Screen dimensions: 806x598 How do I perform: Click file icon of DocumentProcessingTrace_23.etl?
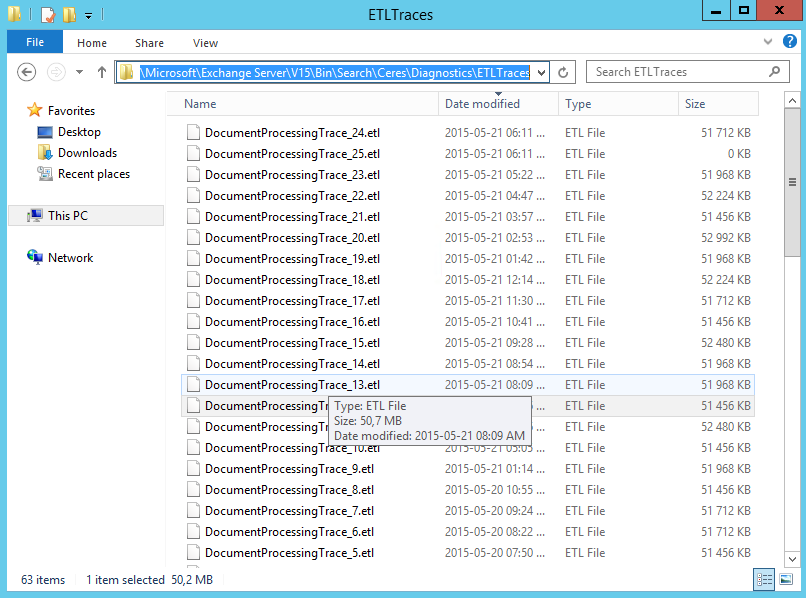click(x=193, y=175)
